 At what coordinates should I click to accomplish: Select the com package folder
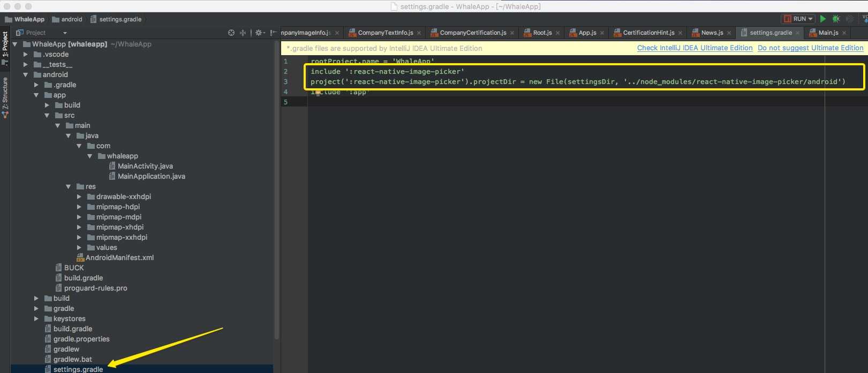coord(99,146)
